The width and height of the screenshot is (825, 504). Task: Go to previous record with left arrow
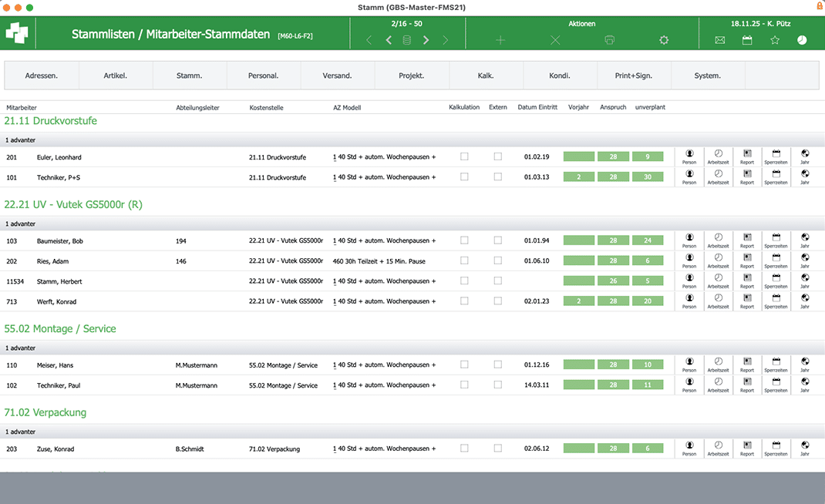point(389,40)
